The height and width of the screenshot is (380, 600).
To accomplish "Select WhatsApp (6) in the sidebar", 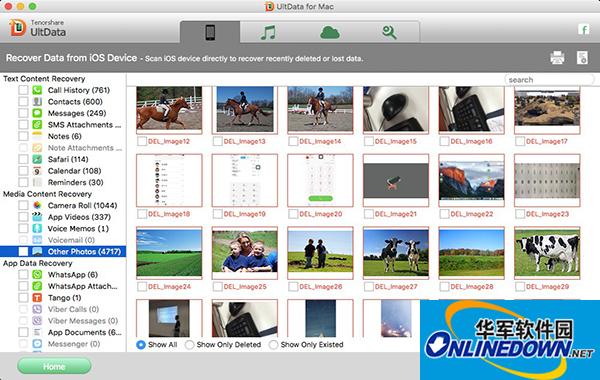I will tap(73, 274).
